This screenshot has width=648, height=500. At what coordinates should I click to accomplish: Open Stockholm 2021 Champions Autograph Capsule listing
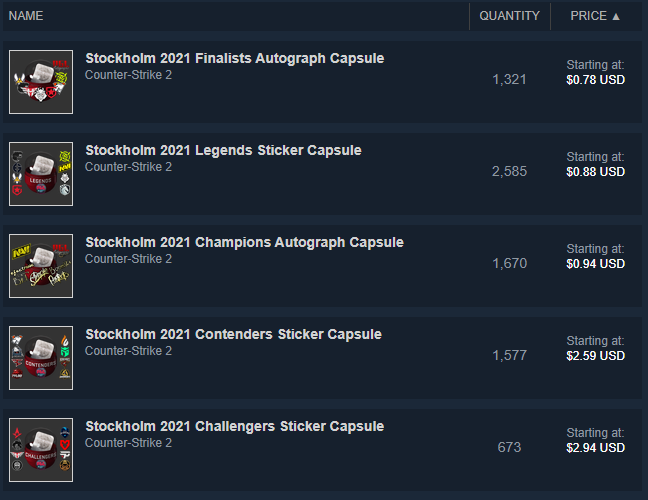tap(244, 242)
